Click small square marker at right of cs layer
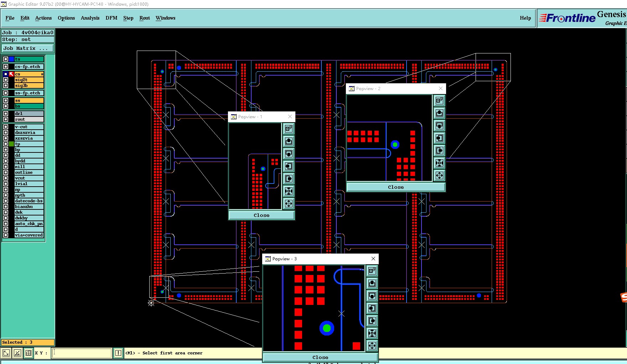The image size is (627, 364). click(x=42, y=74)
